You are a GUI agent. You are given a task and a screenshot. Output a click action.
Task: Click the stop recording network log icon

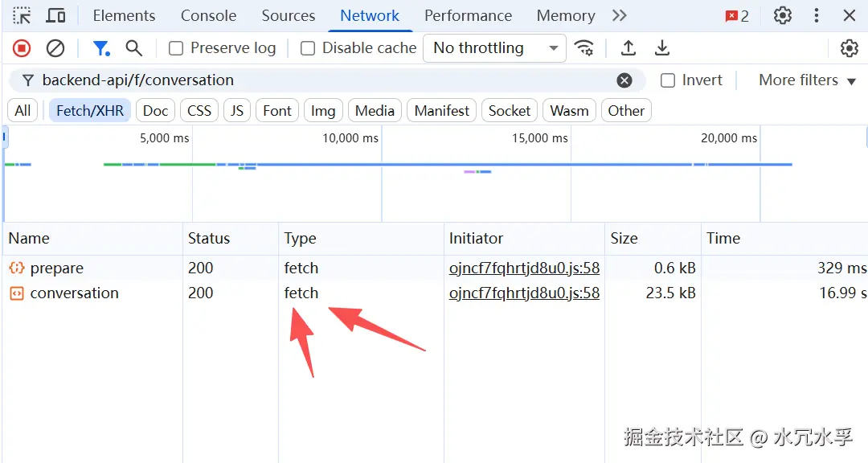pos(22,48)
